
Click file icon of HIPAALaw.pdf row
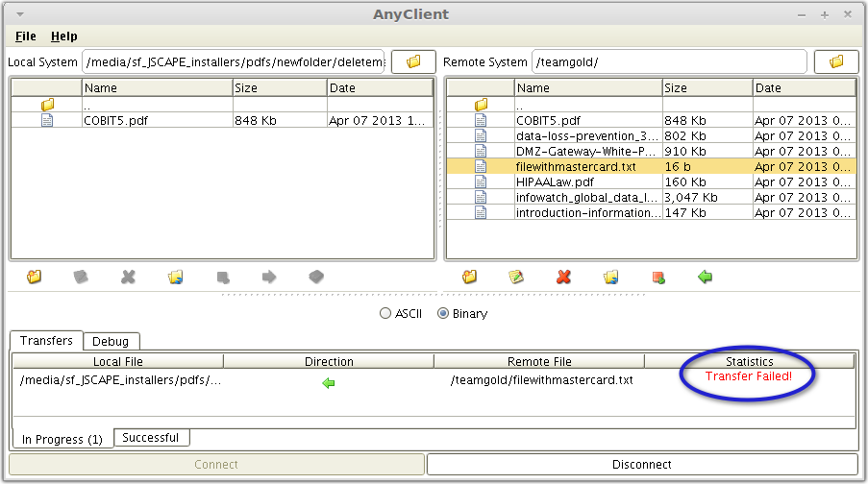(x=481, y=181)
